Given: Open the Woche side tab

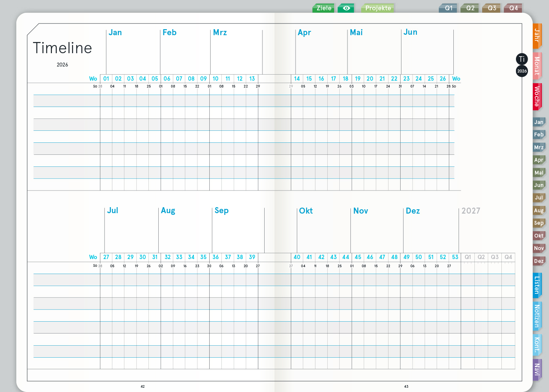Looking at the screenshot, I should click(537, 97).
